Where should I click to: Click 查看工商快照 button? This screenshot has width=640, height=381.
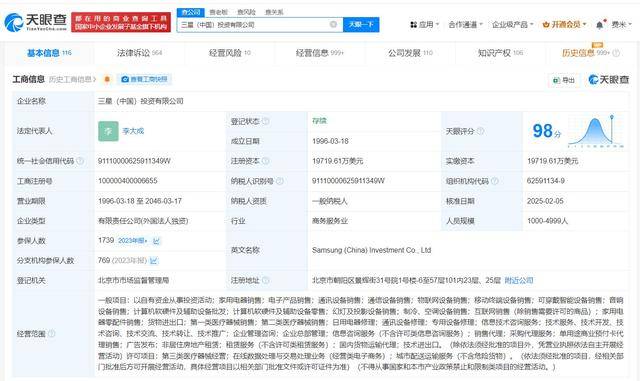click(x=145, y=79)
